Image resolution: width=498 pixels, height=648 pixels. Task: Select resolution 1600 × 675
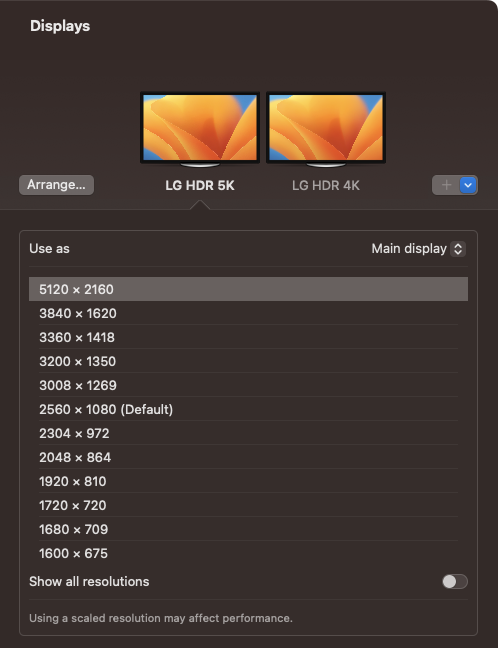[x=248, y=553]
